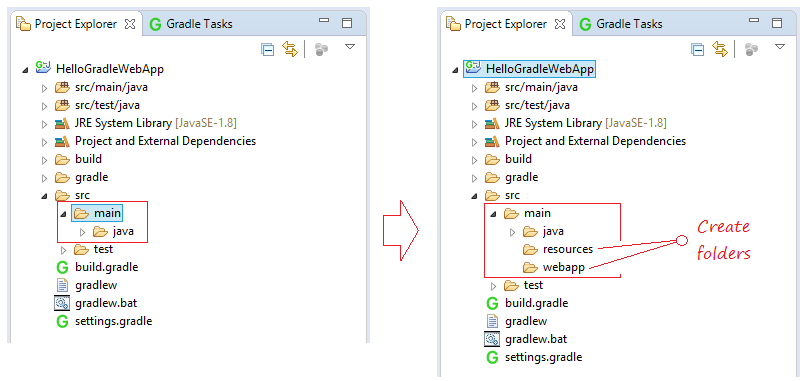Collapse HelloGradleWebApp project in left panel
808x381 pixels.
[25, 70]
